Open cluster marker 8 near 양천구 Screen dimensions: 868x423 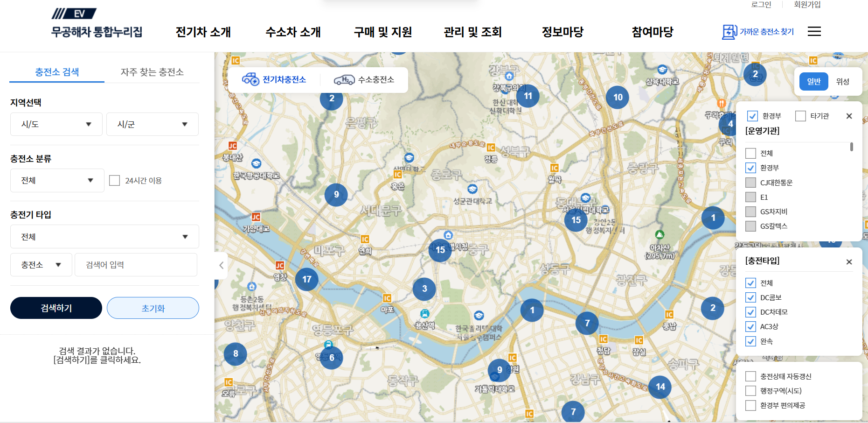point(235,354)
